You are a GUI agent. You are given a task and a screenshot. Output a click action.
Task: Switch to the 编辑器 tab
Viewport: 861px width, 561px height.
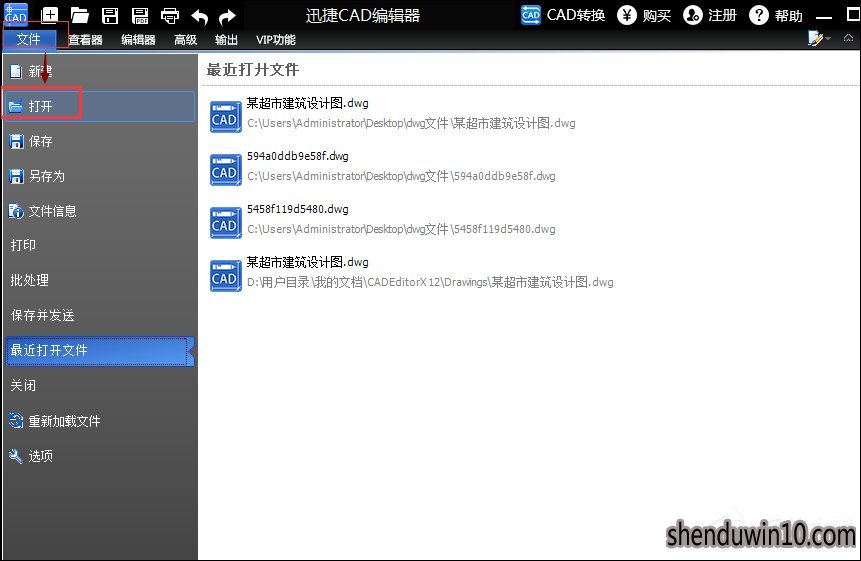pyautogui.click(x=138, y=40)
